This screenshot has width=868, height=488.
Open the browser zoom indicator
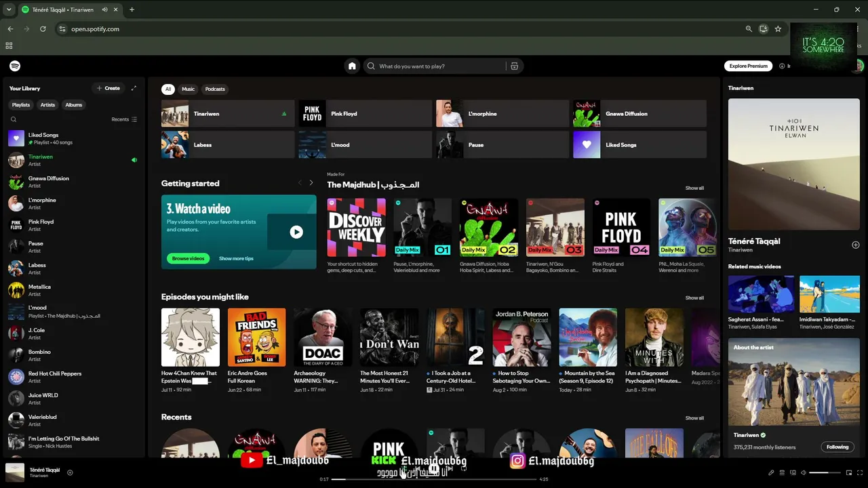coord(749,29)
